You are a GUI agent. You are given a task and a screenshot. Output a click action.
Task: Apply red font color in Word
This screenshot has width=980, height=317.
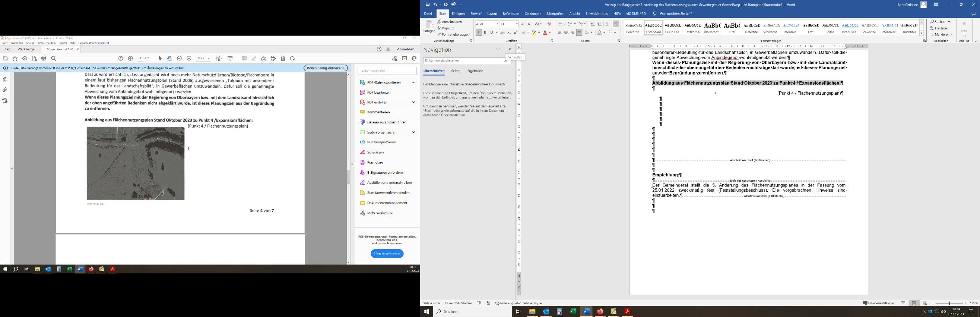tap(545, 33)
